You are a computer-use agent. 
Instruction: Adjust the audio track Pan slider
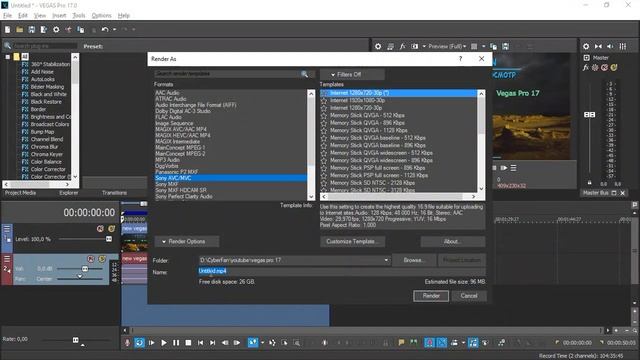(x=80, y=276)
